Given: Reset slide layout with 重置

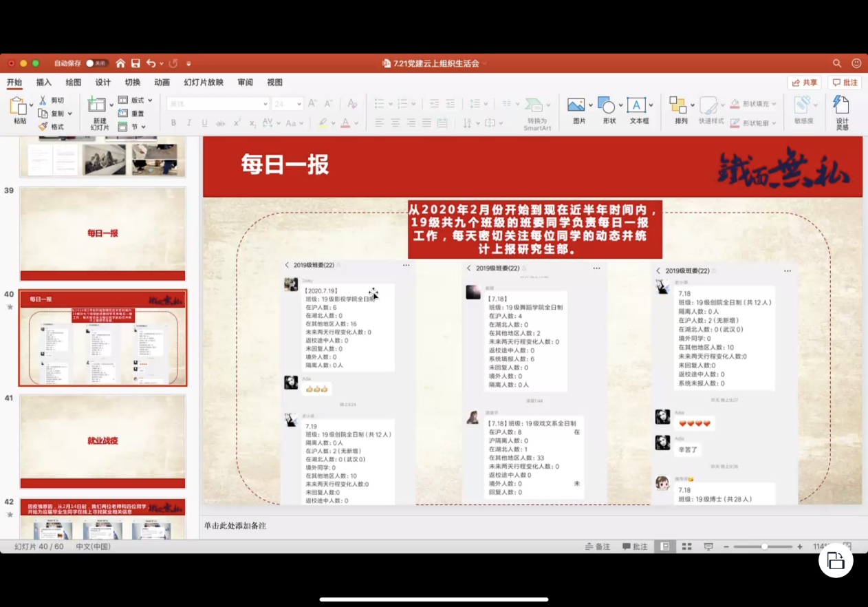Looking at the screenshot, I should [x=131, y=114].
